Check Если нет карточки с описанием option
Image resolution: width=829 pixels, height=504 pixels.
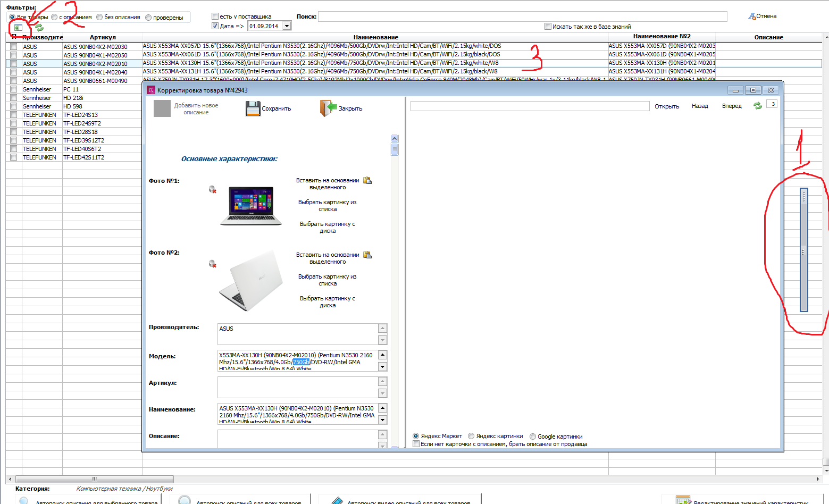[416, 444]
